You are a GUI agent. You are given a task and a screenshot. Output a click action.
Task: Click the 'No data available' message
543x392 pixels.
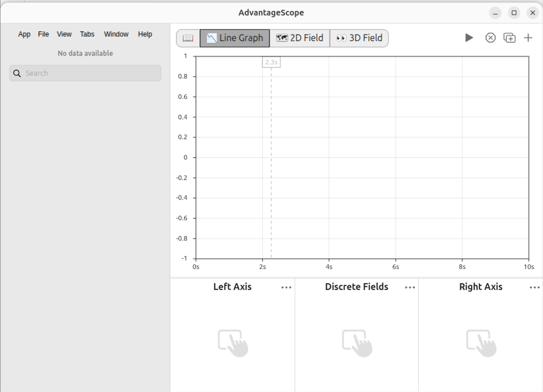(x=85, y=54)
